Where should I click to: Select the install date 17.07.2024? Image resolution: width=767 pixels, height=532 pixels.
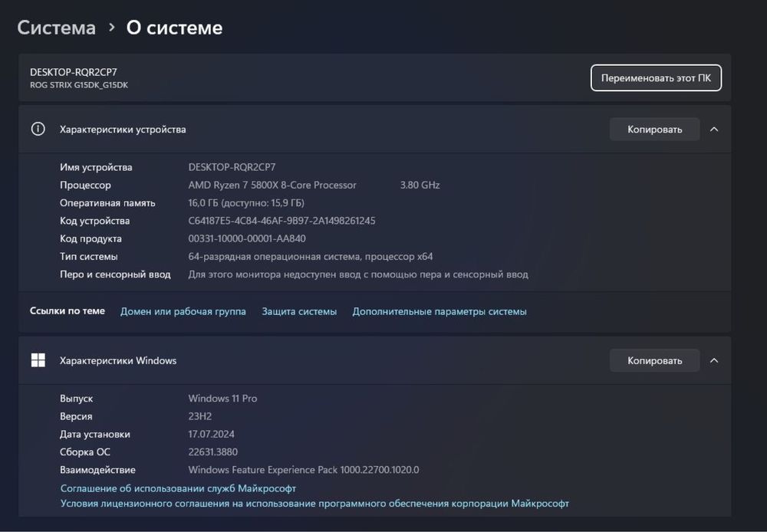[x=212, y=434]
